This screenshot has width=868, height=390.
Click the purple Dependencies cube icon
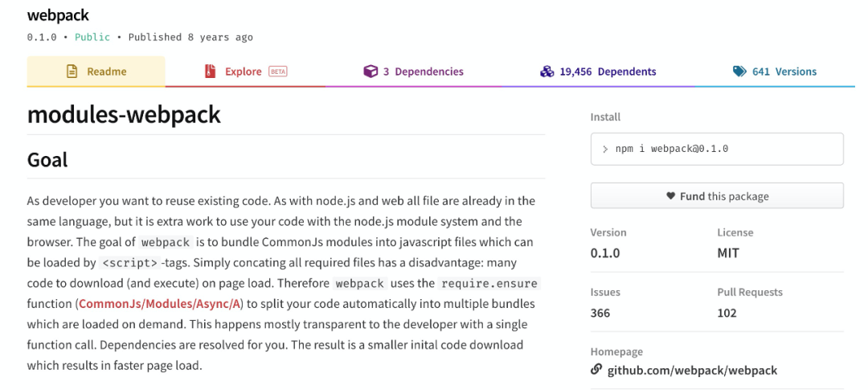pyautogui.click(x=371, y=72)
